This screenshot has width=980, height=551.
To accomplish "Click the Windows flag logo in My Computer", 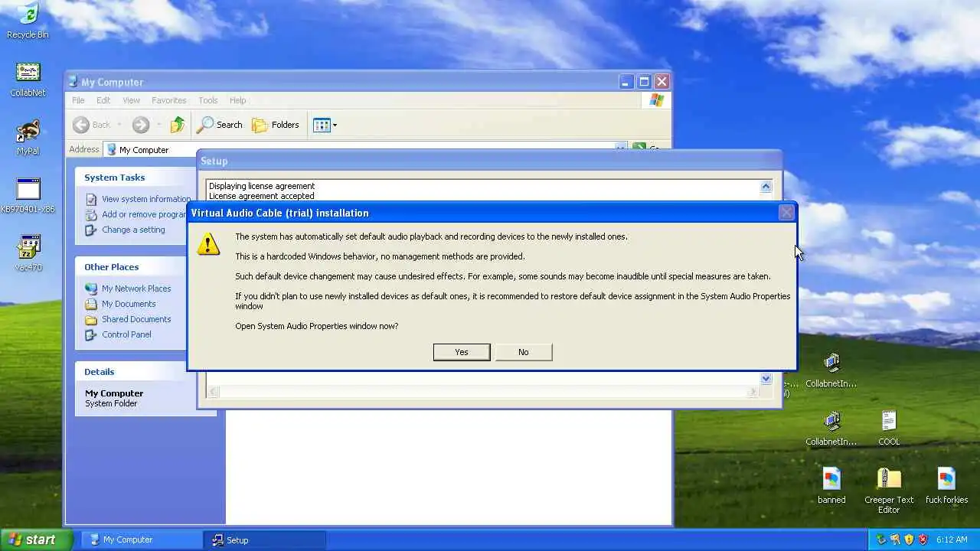I will point(656,100).
